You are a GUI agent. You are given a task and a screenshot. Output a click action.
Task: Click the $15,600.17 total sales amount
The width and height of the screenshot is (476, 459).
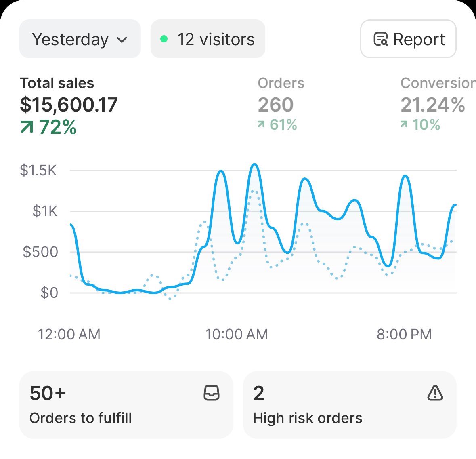tap(69, 105)
